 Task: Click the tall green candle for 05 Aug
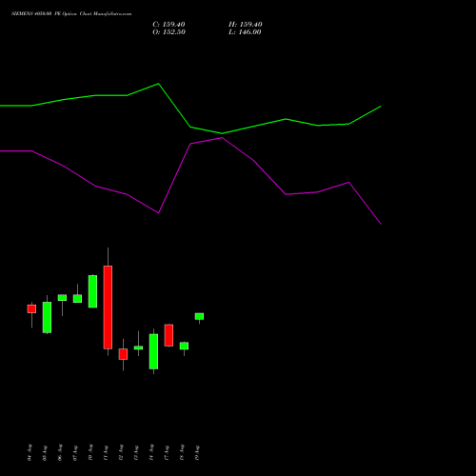pyautogui.click(x=47, y=317)
